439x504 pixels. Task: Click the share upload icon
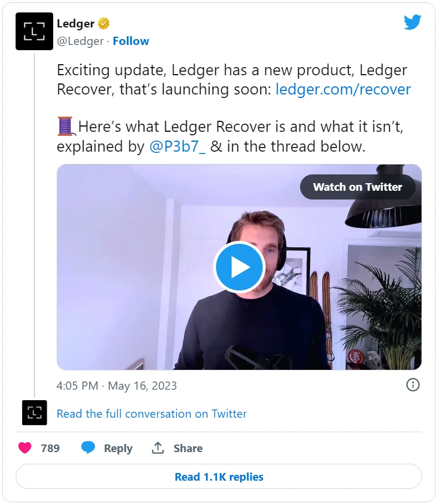point(158,448)
